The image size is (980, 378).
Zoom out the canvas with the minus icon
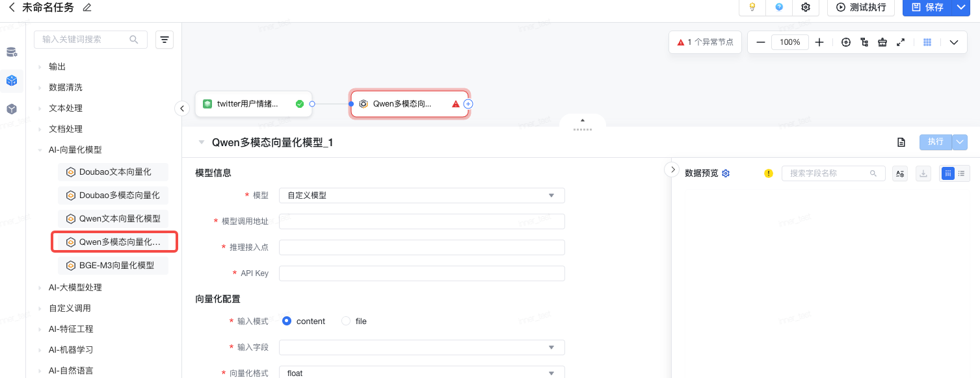pos(760,42)
